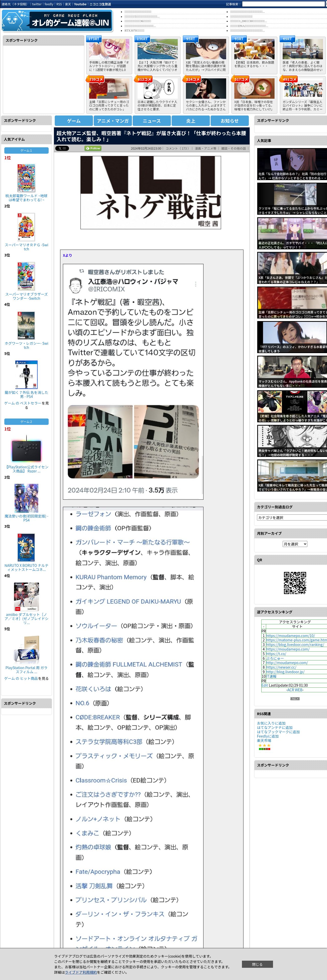This screenshot has width=327, height=980.
Task: Open the ネトゲ戦記 book cover image
Action: point(151,193)
